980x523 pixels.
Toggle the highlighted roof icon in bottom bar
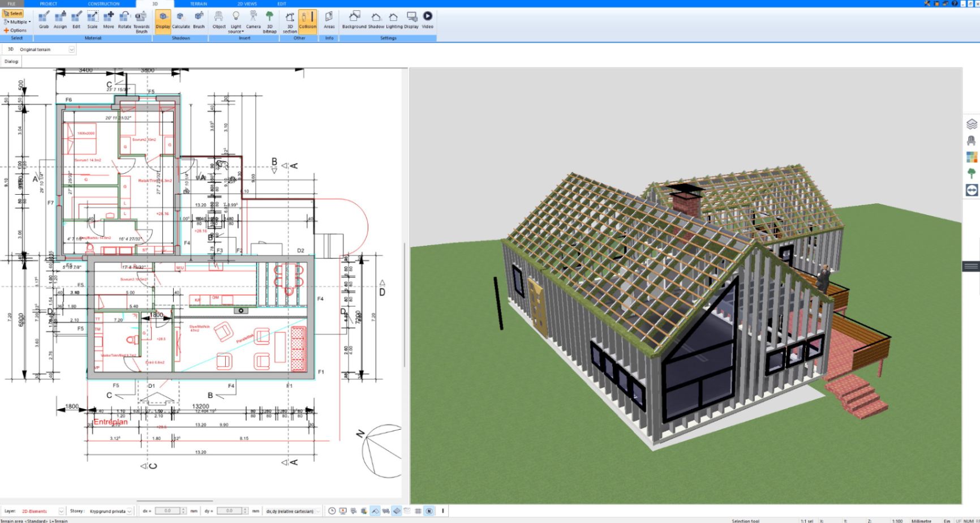(375, 511)
